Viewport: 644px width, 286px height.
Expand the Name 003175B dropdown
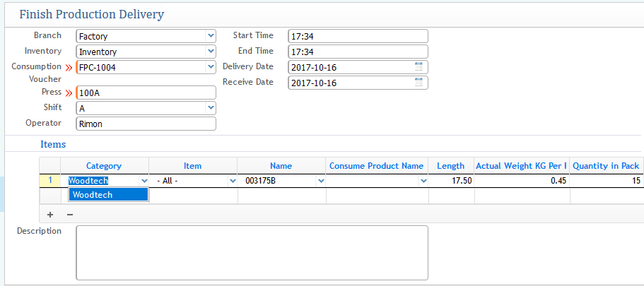321,181
